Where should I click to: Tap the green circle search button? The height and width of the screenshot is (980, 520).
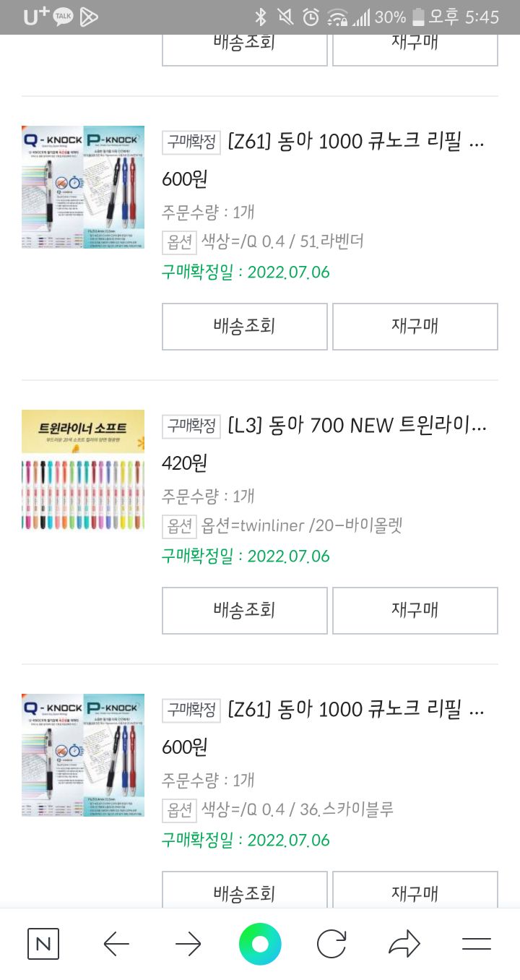coord(260,944)
